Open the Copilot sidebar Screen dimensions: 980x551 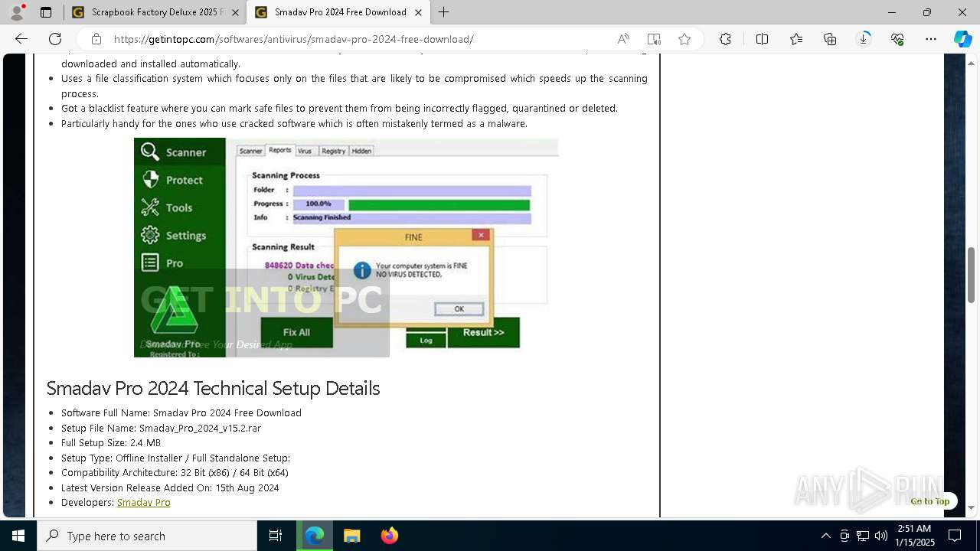tap(962, 39)
